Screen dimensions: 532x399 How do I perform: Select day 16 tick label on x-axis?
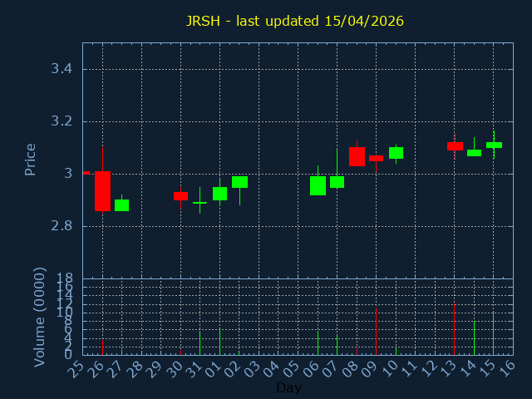tap(506, 368)
